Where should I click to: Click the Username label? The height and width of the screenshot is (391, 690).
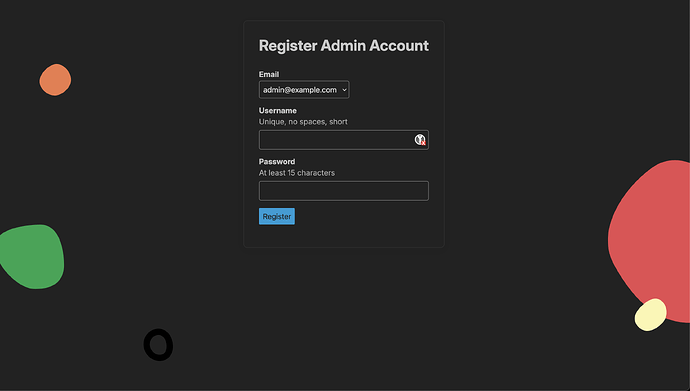click(278, 110)
